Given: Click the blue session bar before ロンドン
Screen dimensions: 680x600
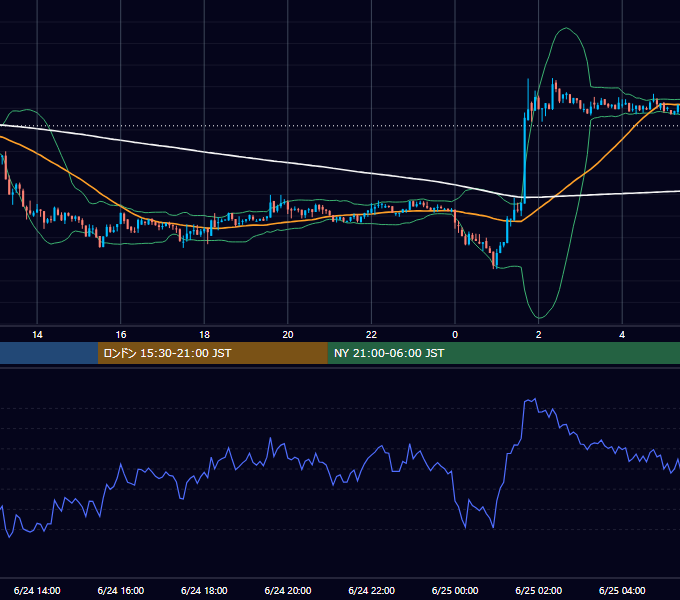Looking at the screenshot, I should (49, 353).
